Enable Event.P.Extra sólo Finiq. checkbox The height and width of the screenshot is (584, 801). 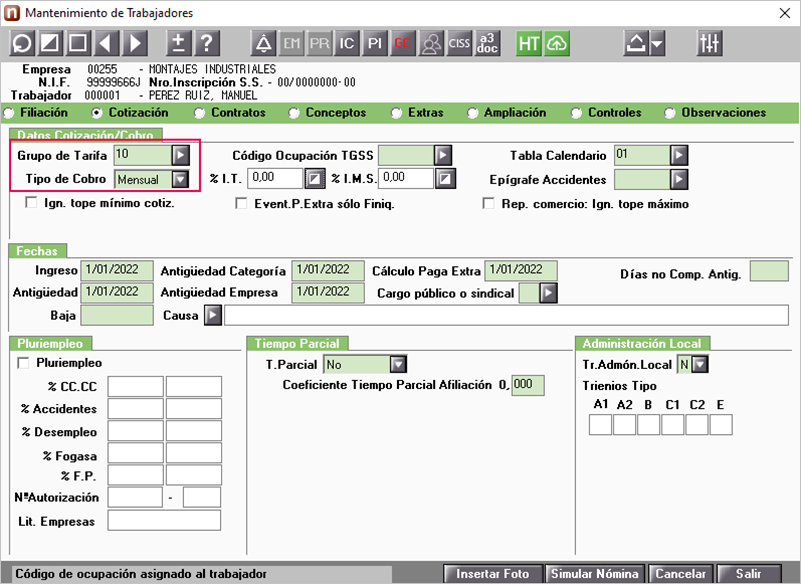click(241, 203)
